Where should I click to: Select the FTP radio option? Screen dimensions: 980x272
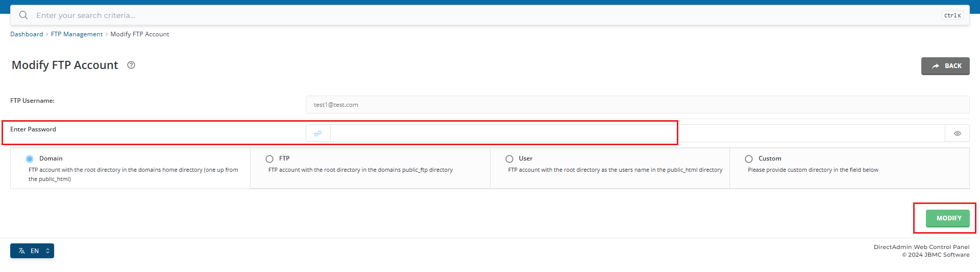pyautogui.click(x=269, y=159)
